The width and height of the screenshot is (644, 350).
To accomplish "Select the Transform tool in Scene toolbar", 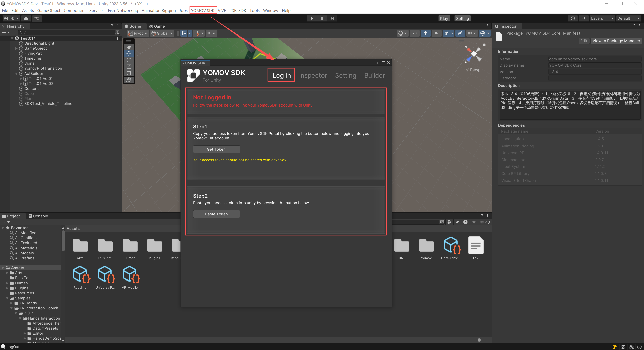I will pyautogui.click(x=129, y=80).
